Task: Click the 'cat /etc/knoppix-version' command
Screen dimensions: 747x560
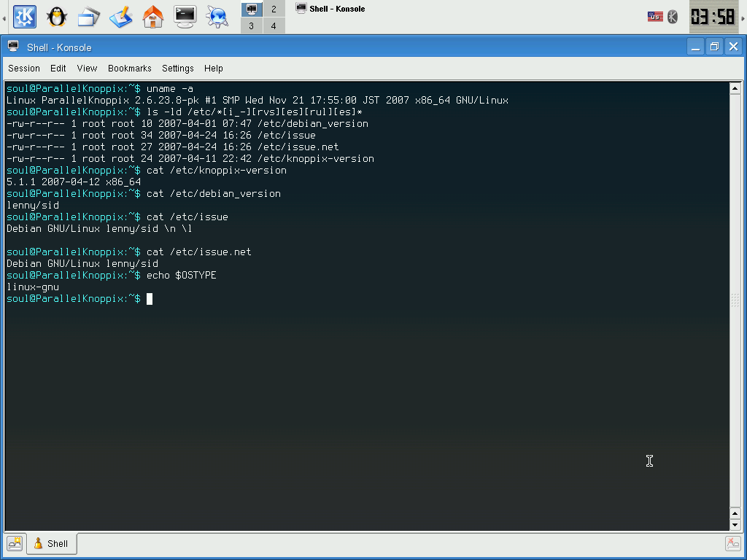Action: pyautogui.click(x=216, y=171)
